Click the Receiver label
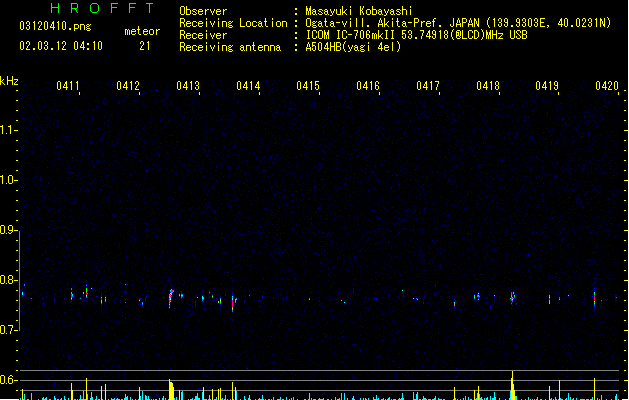Viewport: 629px width, 400px height. [x=203, y=35]
